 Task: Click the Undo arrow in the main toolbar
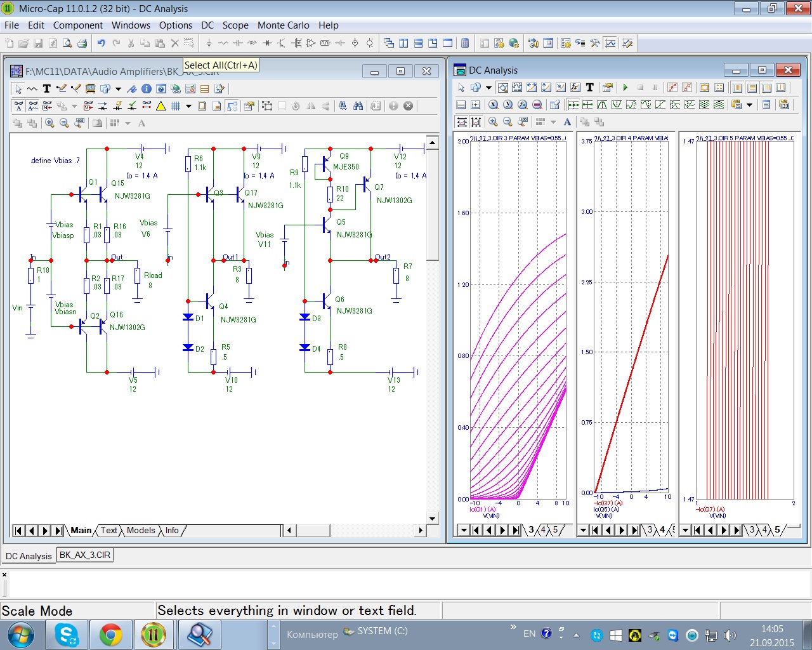pyautogui.click(x=101, y=43)
